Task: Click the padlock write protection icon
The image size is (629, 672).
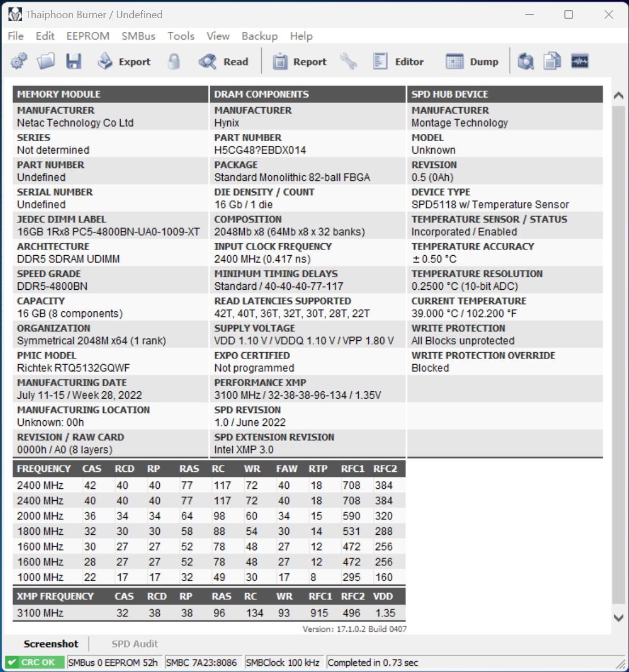Action: pyautogui.click(x=174, y=61)
